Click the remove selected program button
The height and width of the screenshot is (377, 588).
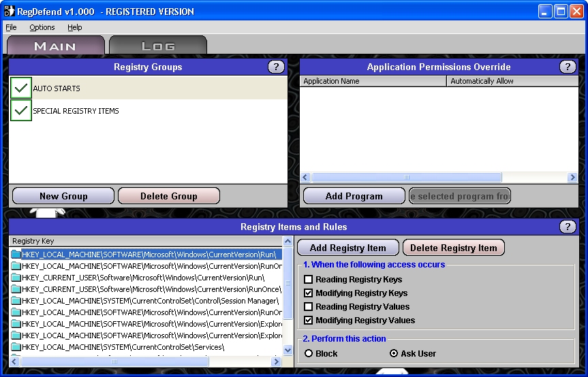pos(460,196)
